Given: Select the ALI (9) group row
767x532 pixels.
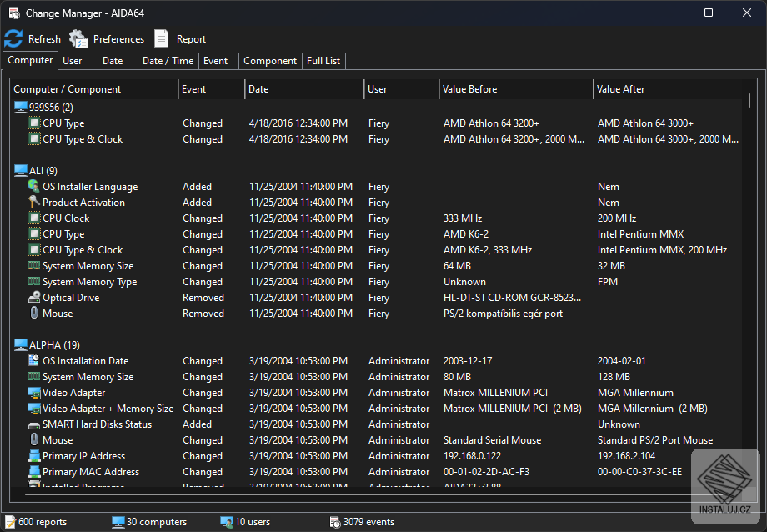Looking at the screenshot, I should (x=376, y=170).
